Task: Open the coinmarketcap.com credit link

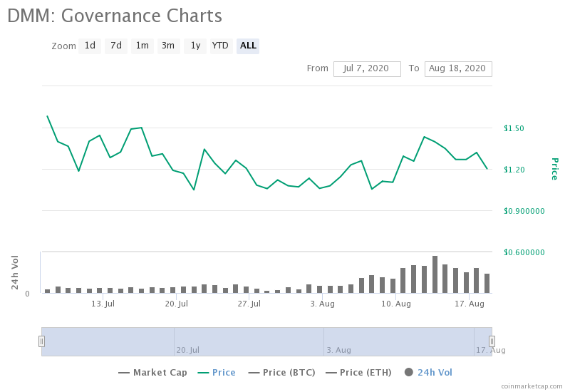Action: (532, 386)
